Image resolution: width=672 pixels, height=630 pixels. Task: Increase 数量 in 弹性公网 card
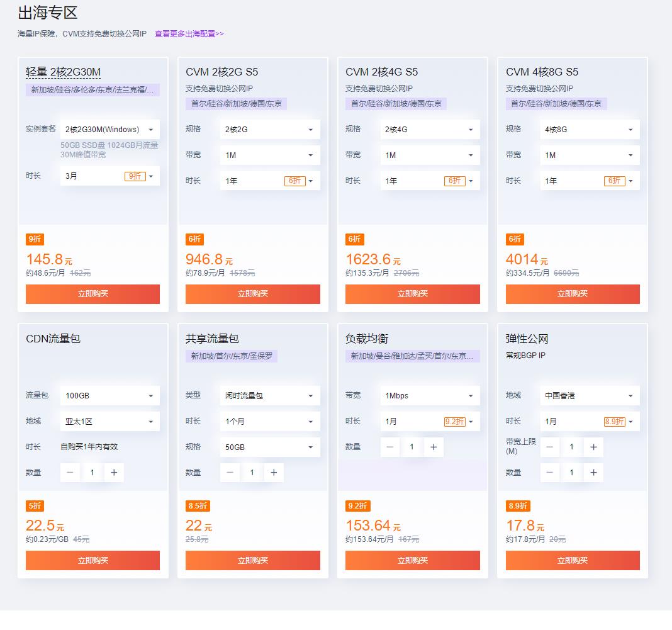pos(593,472)
